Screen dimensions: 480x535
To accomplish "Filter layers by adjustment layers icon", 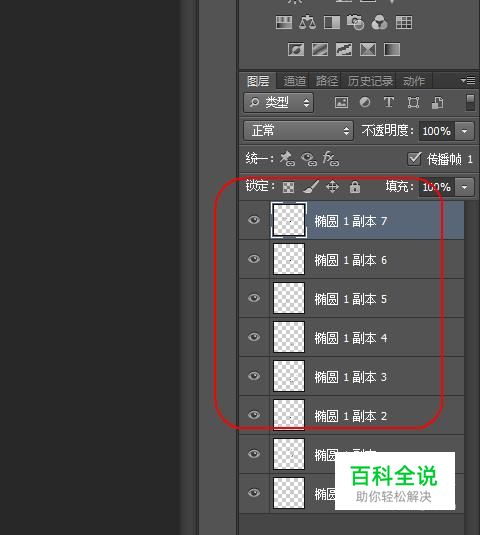I will pyautogui.click(x=365, y=102).
